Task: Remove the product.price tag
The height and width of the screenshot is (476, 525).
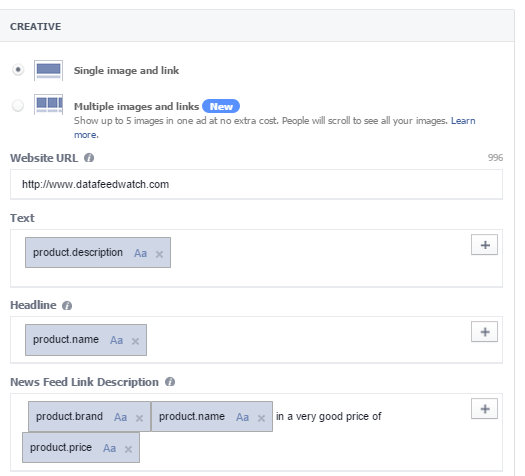Action: pyautogui.click(x=128, y=449)
